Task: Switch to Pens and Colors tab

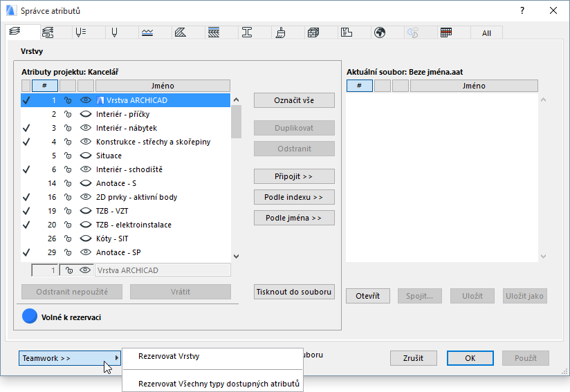Action: [x=81, y=32]
